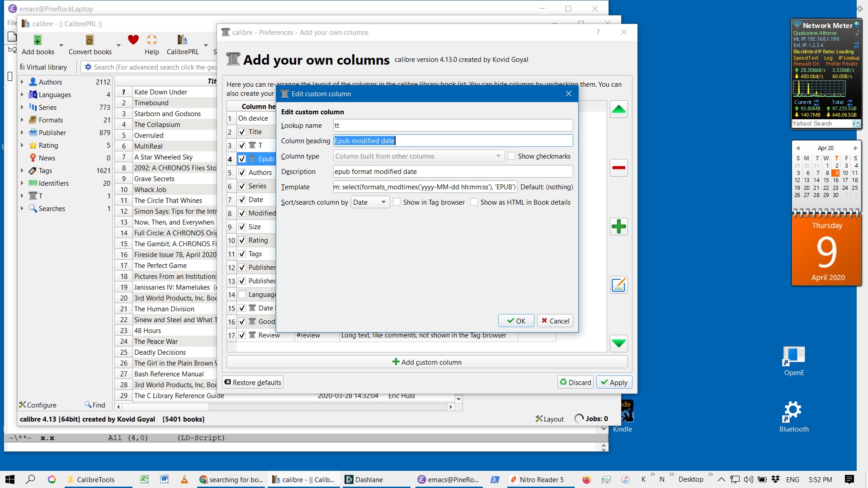Click the green up arrow to move column up
This screenshot has height=488, width=868.
618,109
